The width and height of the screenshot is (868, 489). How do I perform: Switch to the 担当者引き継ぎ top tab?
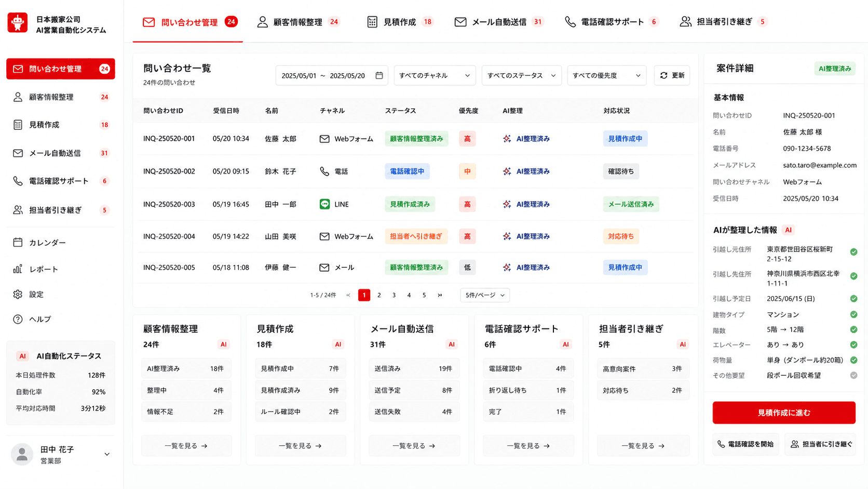[723, 22]
